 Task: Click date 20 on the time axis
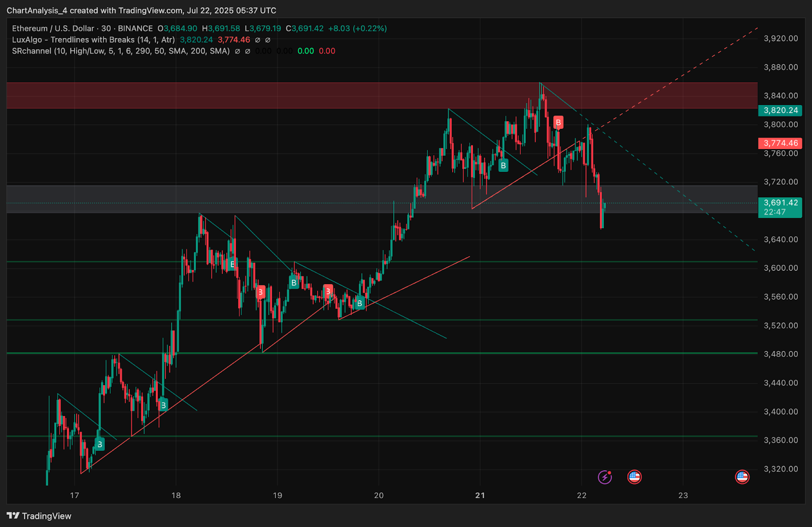(379, 496)
